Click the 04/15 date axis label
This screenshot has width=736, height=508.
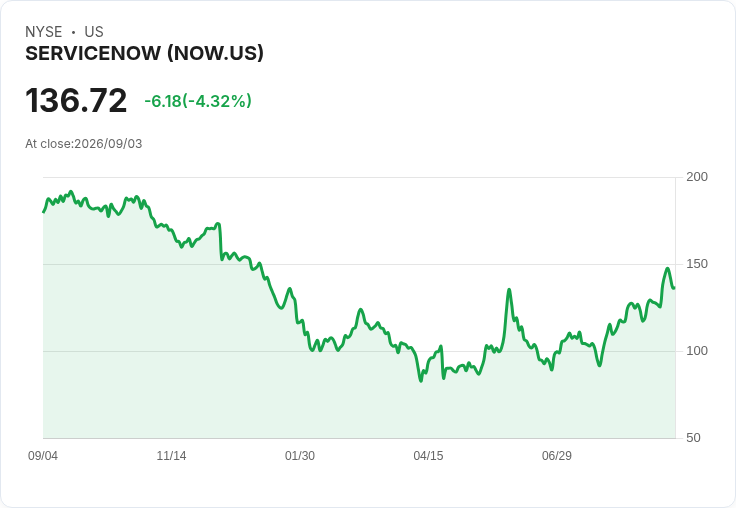(428, 455)
